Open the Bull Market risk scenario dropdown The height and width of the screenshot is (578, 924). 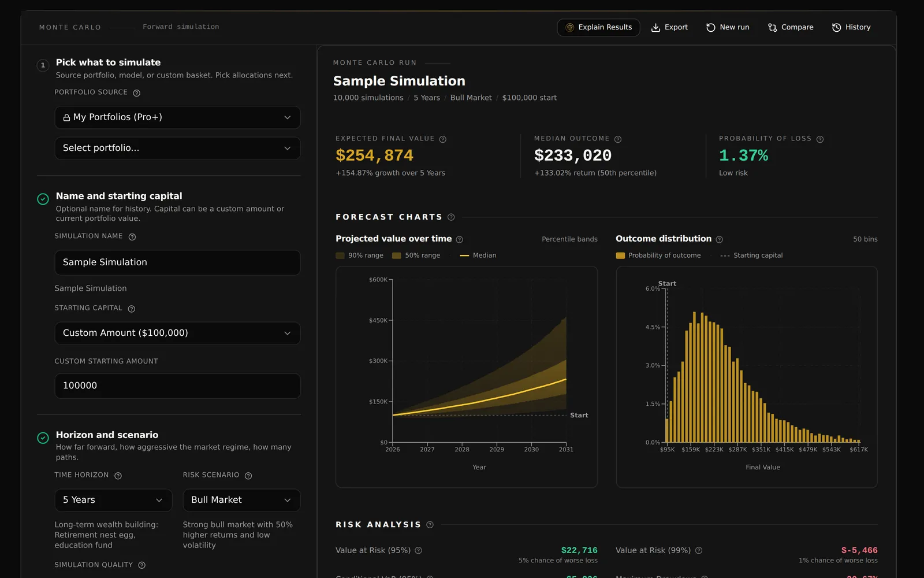tap(241, 500)
